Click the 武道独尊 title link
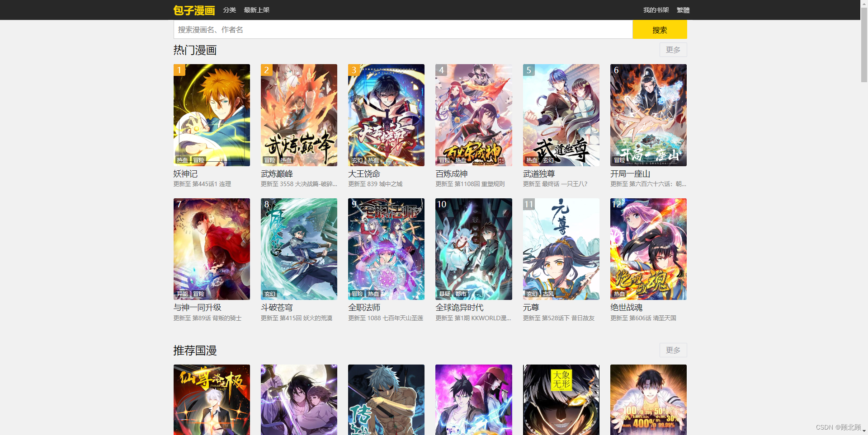This screenshot has height=435, width=868. [x=539, y=174]
